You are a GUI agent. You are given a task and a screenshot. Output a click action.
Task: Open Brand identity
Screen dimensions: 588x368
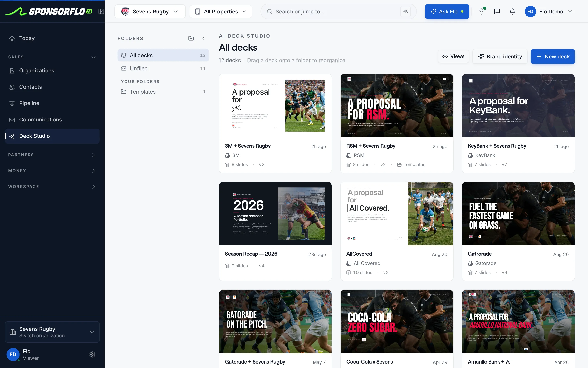pyautogui.click(x=500, y=56)
